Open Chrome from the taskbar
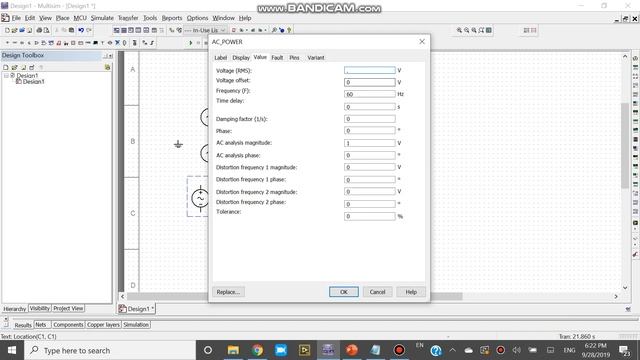The width and height of the screenshot is (640, 360). click(x=257, y=350)
